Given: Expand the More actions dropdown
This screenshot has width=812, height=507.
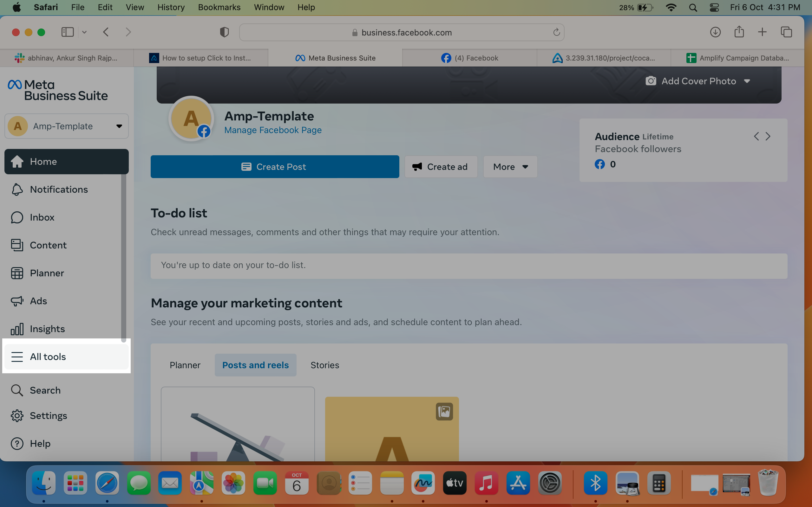Looking at the screenshot, I should click(x=510, y=167).
